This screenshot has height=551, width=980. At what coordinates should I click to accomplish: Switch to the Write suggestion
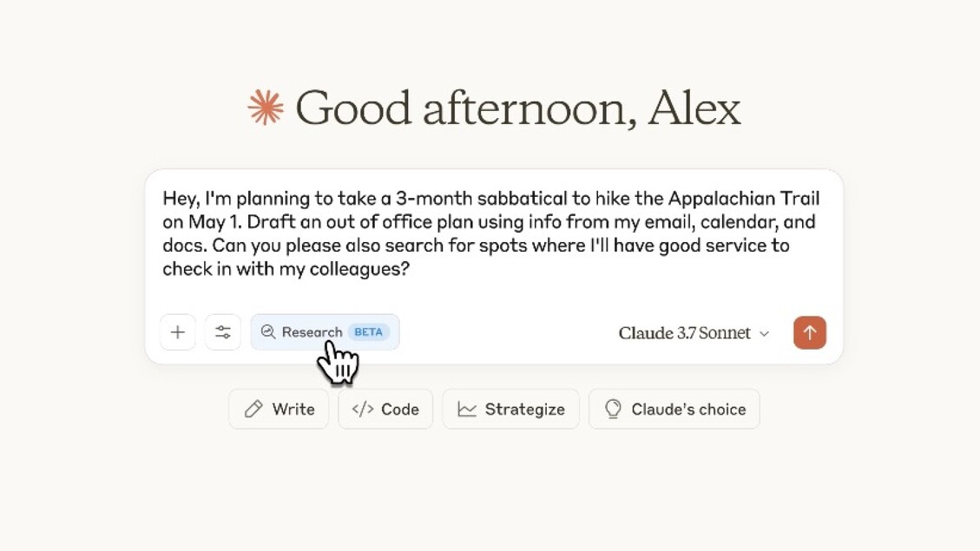point(278,409)
